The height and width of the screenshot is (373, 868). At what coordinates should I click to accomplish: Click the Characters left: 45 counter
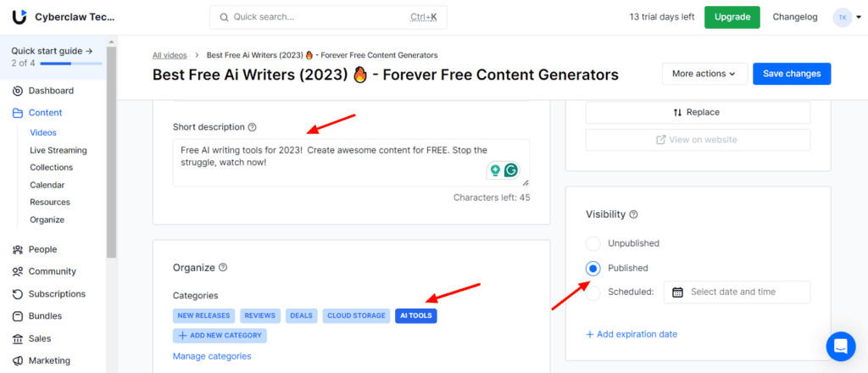click(492, 198)
